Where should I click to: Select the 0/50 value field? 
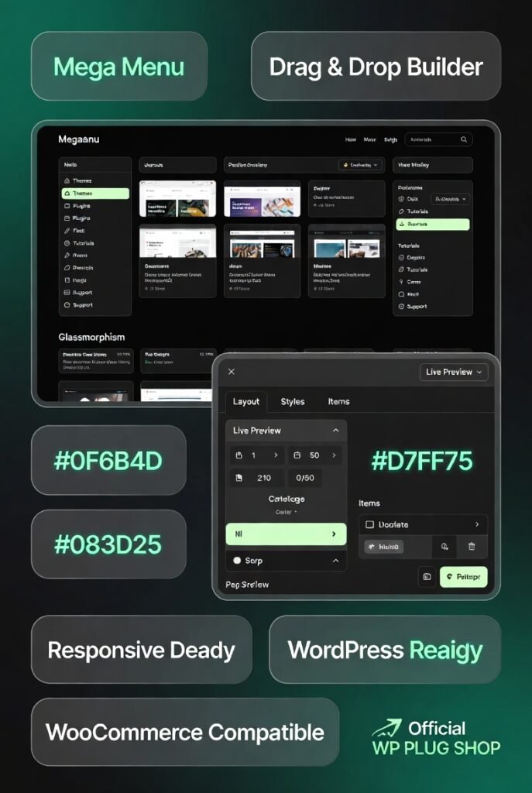click(305, 477)
